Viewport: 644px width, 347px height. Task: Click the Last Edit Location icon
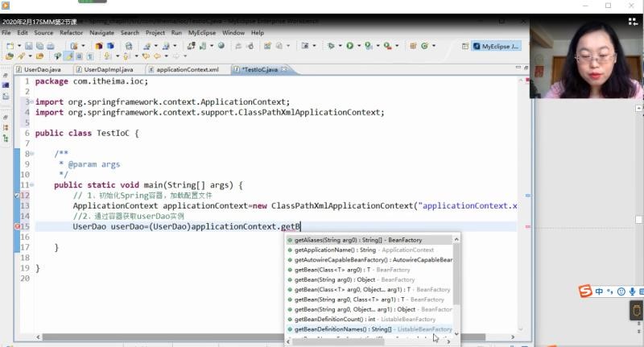tap(146, 56)
